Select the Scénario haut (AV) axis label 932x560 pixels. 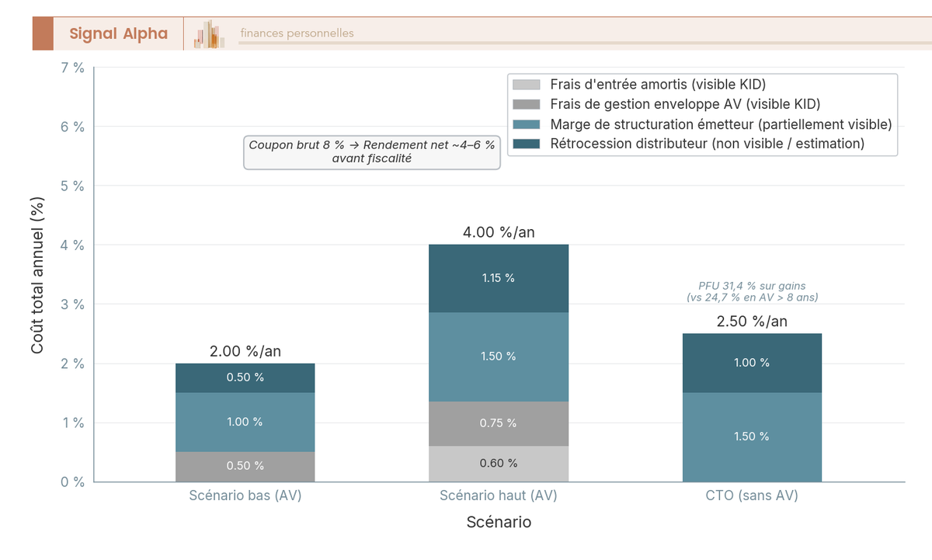498,495
